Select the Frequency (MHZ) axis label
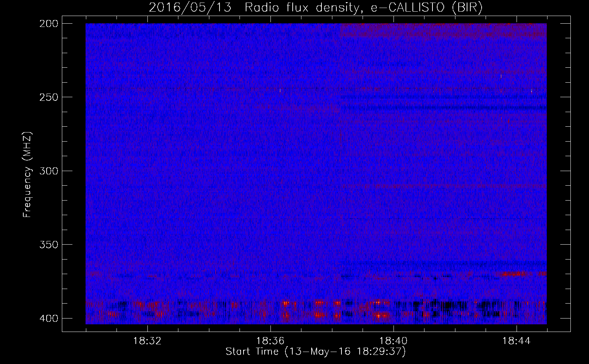589x364 pixels. click(27, 175)
